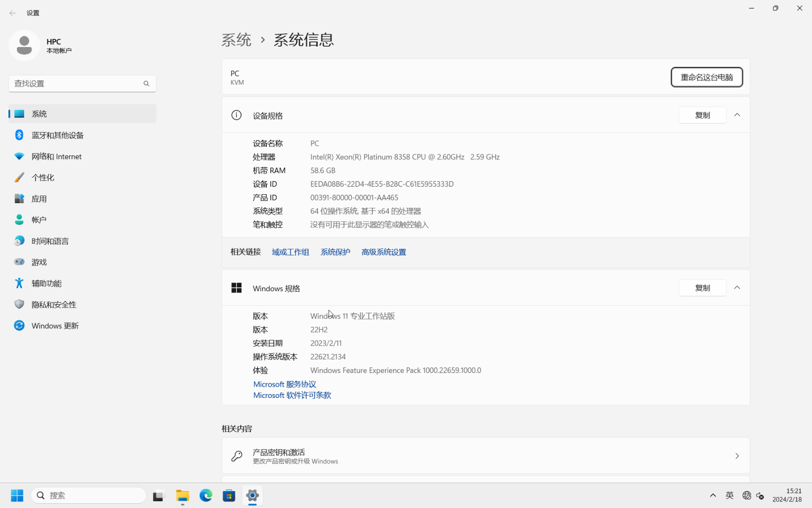The image size is (812, 508).
Task: Click the 系统 breadcrumb heading
Action: point(236,40)
